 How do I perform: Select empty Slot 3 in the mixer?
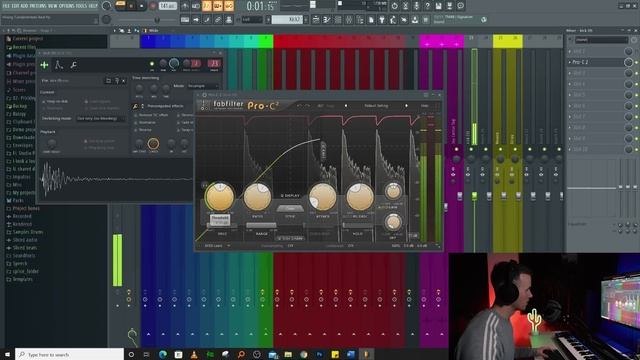point(596,73)
